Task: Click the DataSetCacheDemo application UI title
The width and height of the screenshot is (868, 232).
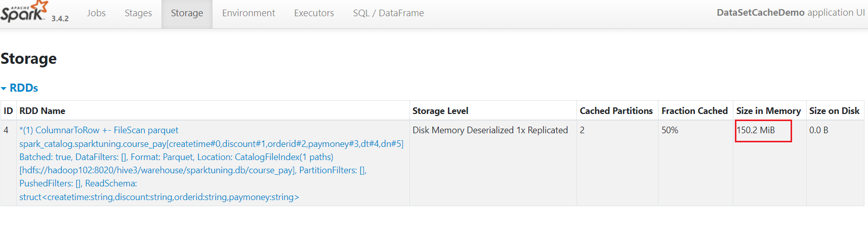Action: pyautogui.click(x=791, y=13)
